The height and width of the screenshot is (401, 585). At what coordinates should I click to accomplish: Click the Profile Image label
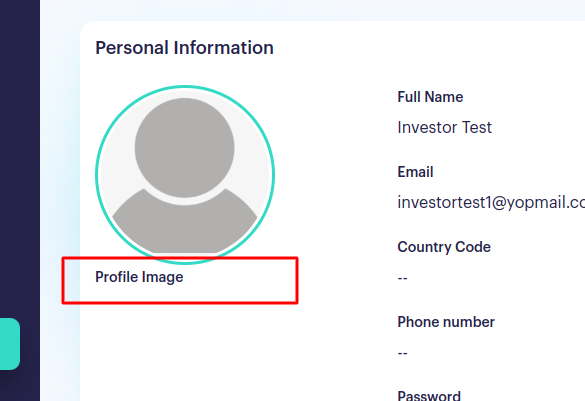click(x=139, y=277)
